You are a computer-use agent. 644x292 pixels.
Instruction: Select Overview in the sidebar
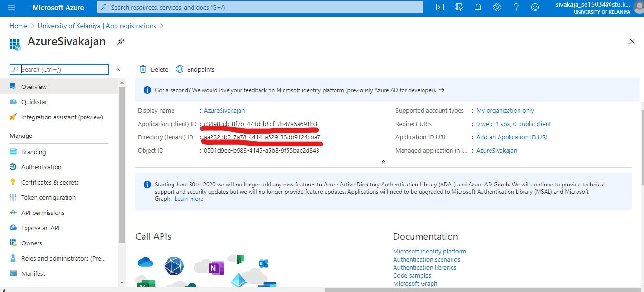coord(59,87)
